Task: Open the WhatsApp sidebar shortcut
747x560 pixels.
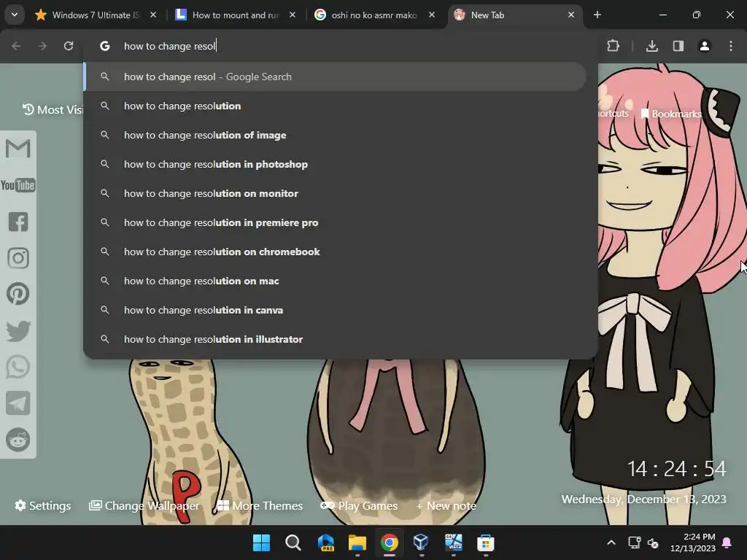Action: [18, 367]
